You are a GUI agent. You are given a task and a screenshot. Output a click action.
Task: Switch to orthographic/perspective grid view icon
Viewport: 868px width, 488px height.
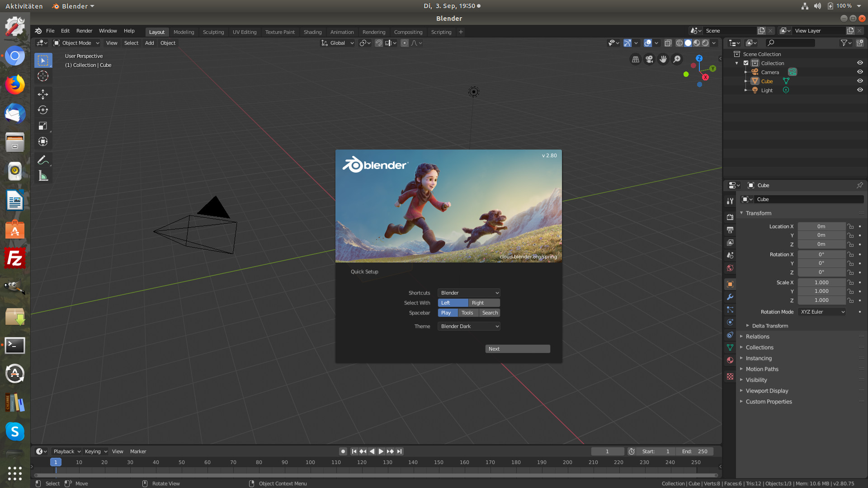point(636,59)
